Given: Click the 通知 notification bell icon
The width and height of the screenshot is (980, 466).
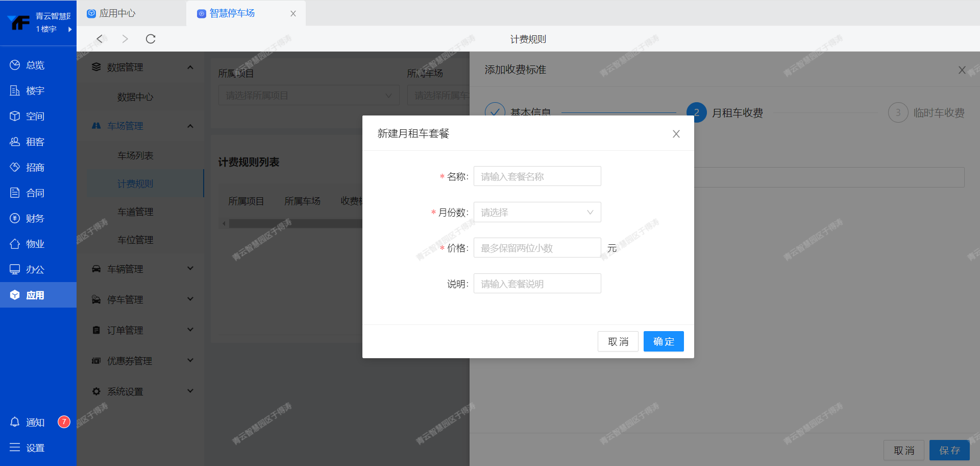Looking at the screenshot, I should tap(15, 422).
